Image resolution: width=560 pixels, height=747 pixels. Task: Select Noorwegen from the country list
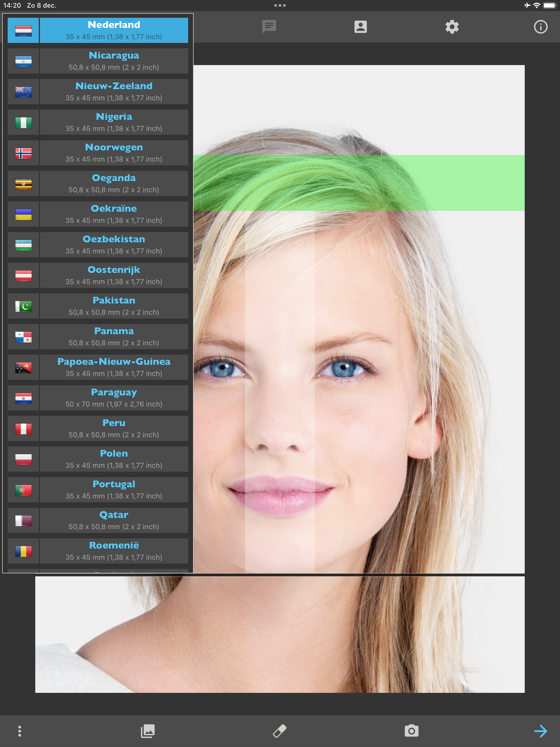[x=114, y=152]
